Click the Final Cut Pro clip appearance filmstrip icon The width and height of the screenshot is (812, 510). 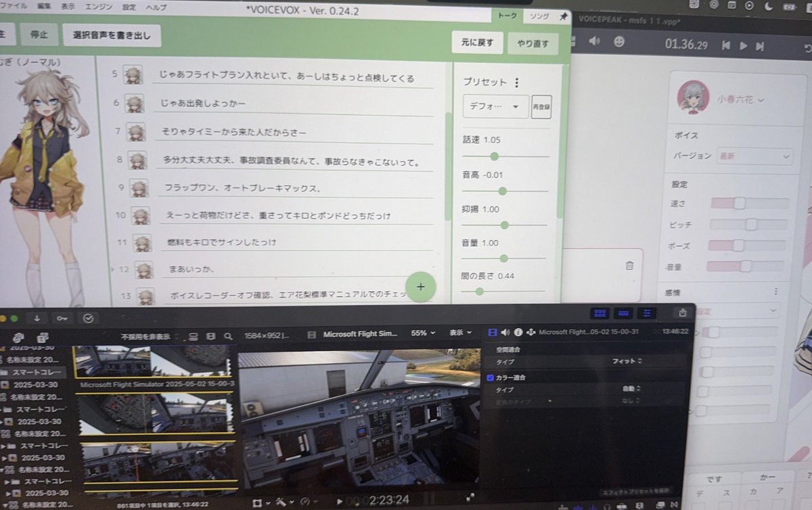point(211,335)
